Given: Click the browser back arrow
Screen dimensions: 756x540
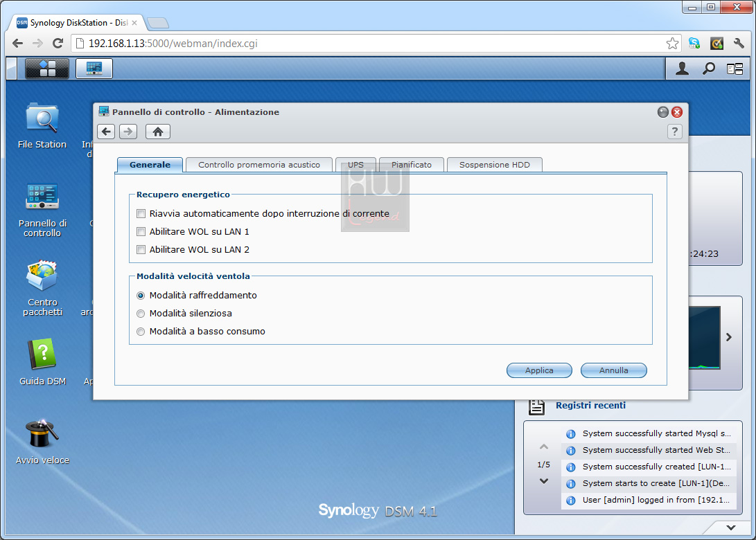Looking at the screenshot, I should coord(18,44).
